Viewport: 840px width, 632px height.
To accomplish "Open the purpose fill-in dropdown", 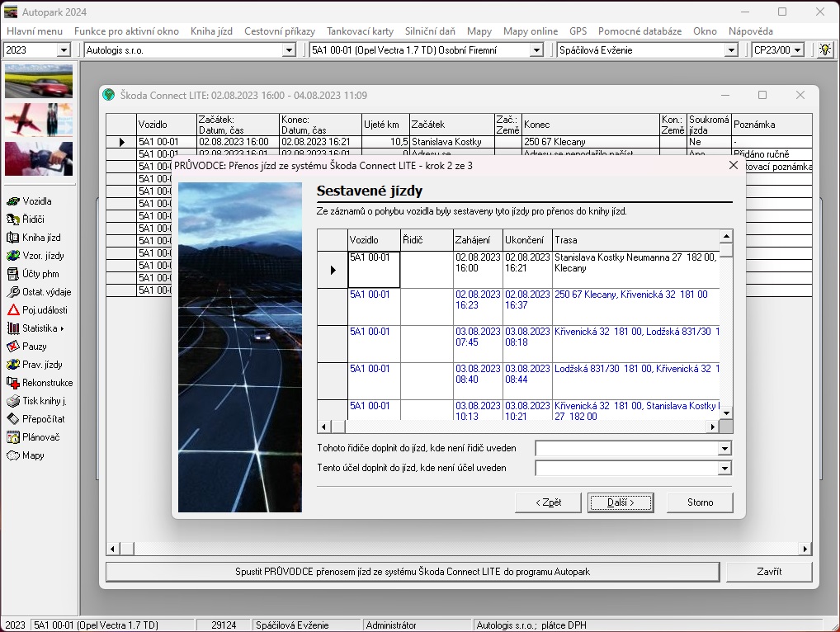I will (724, 469).
